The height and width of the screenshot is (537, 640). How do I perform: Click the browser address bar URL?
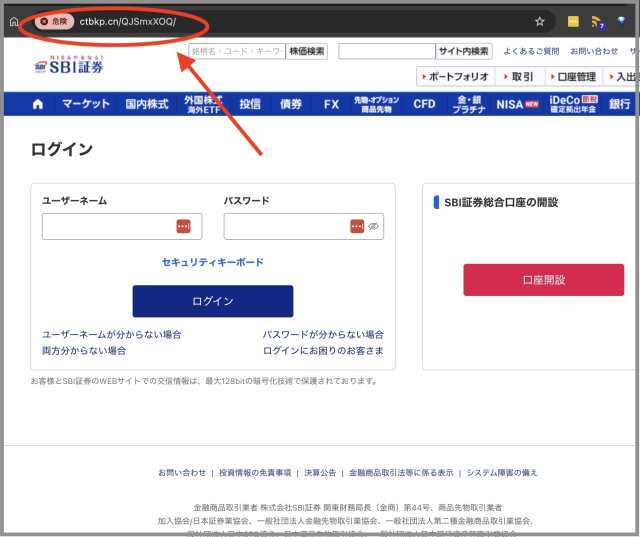pos(127,21)
